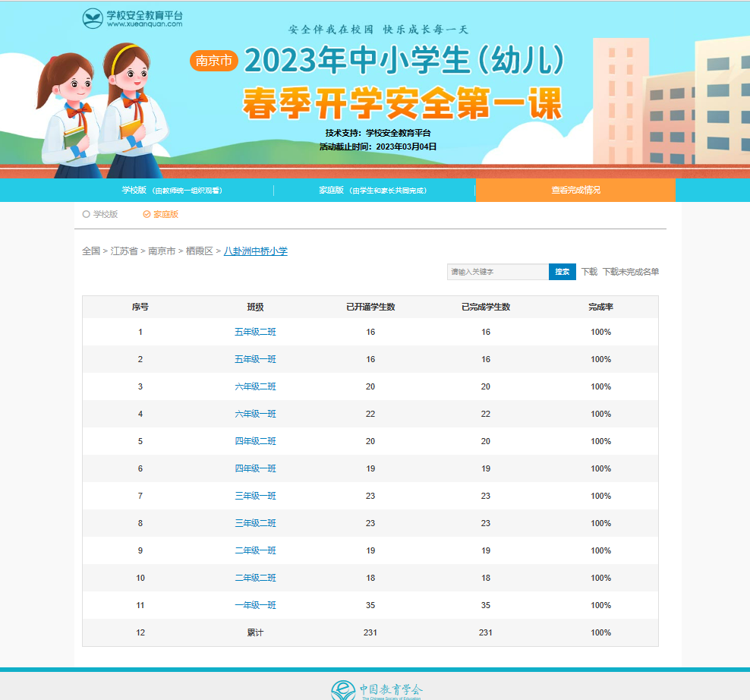Screen dimensions: 750x700
Task: Open class 一年级一班 details
Action: [255, 606]
